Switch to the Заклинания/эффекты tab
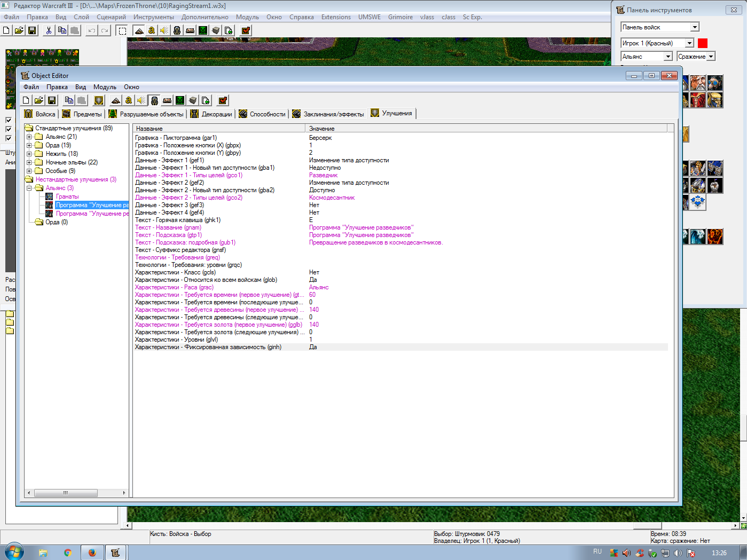Viewport: 747px width, 560px height. click(328, 114)
